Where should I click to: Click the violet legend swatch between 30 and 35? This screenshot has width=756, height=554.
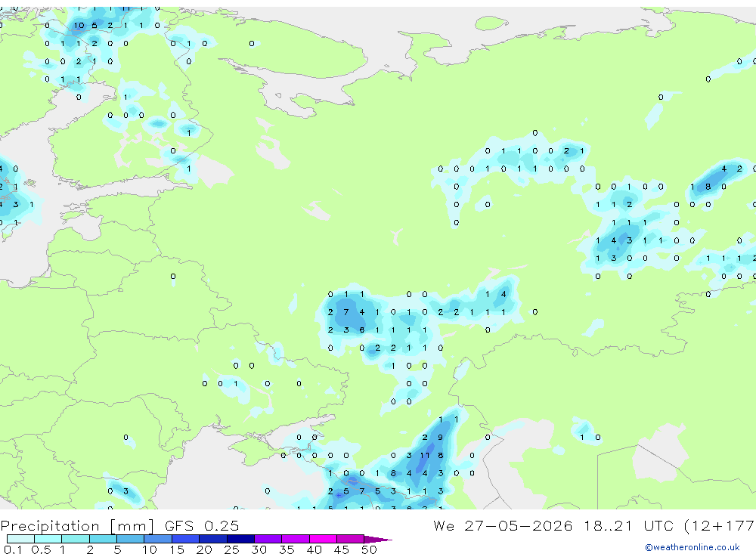coord(268,539)
